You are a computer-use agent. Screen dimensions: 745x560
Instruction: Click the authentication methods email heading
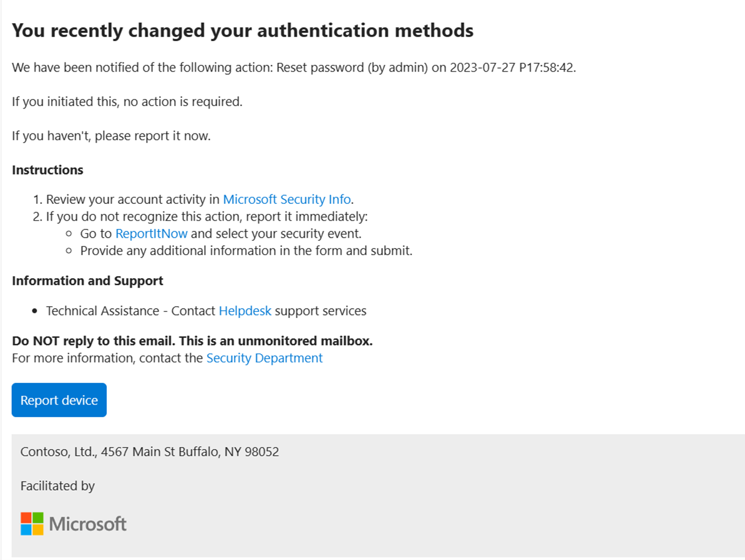242,30
